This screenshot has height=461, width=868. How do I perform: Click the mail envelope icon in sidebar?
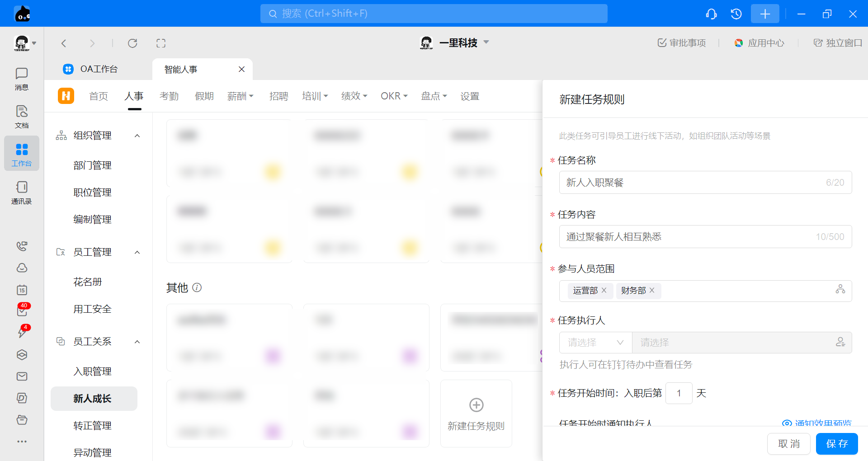click(22, 376)
